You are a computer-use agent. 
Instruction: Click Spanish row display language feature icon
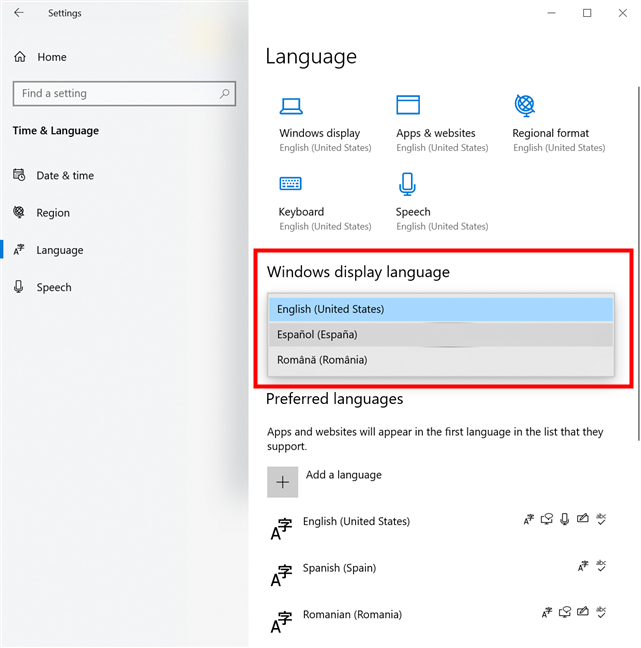[583, 566]
